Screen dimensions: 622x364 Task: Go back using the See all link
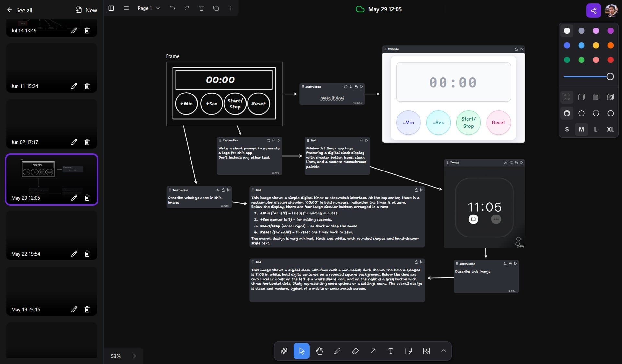tap(20, 10)
